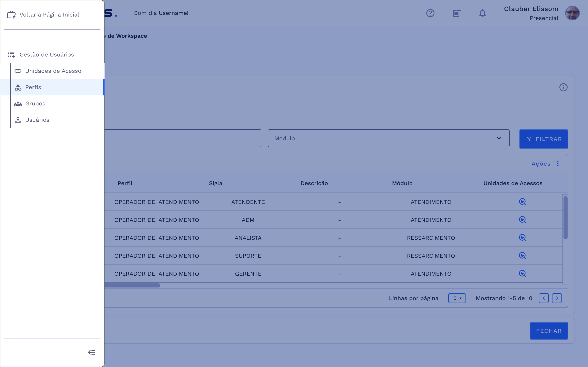Click Glauber Elissom's profile avatar

(572, 13)
